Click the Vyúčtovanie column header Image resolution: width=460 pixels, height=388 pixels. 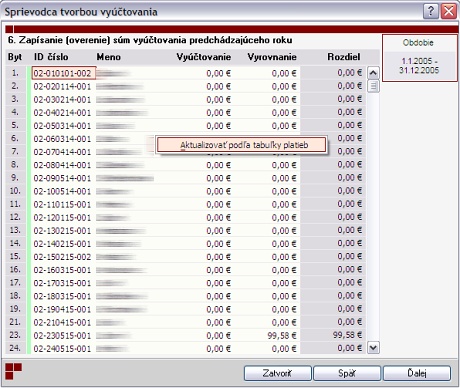pyautogui.click(x=204, y=57)
